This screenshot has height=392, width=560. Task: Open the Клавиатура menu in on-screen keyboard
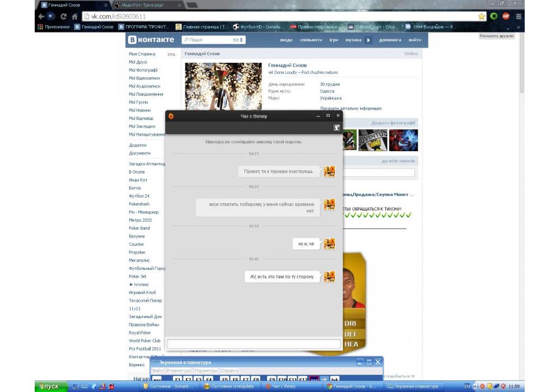(x=179, y=371)
